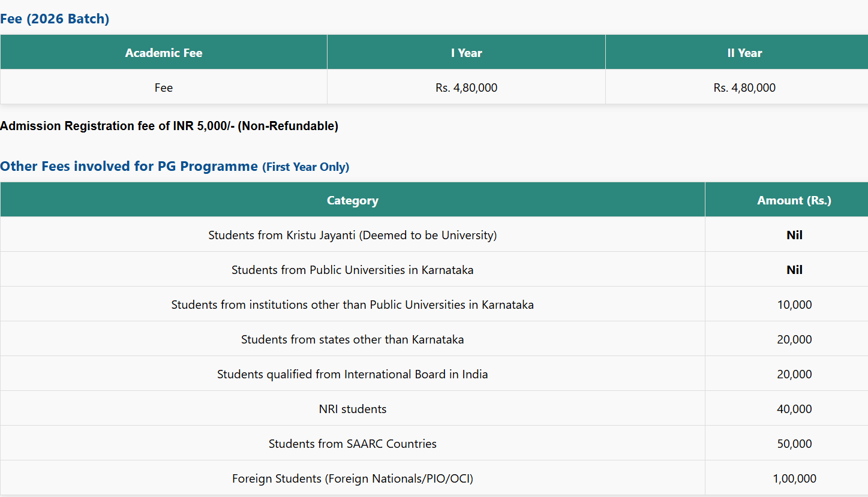The height and width of the screenshot is (497, 868).
Task: Select the I Year fee amount cell
Action: [466, 88]
